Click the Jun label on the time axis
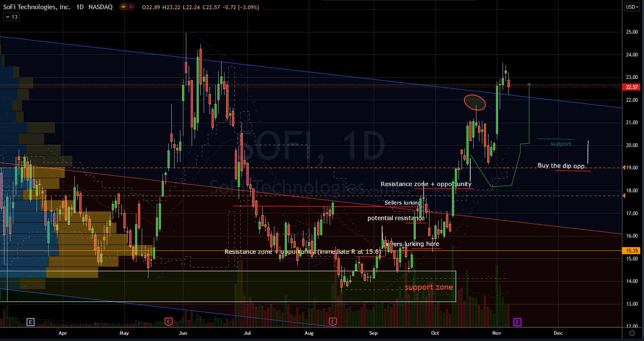 183,333
